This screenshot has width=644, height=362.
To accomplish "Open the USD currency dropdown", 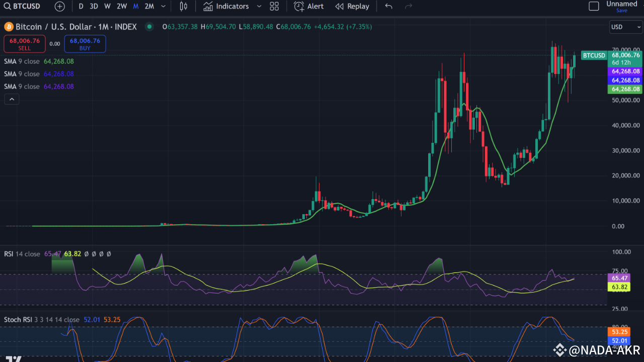I will pyautogui.click(x=625, y=27).
